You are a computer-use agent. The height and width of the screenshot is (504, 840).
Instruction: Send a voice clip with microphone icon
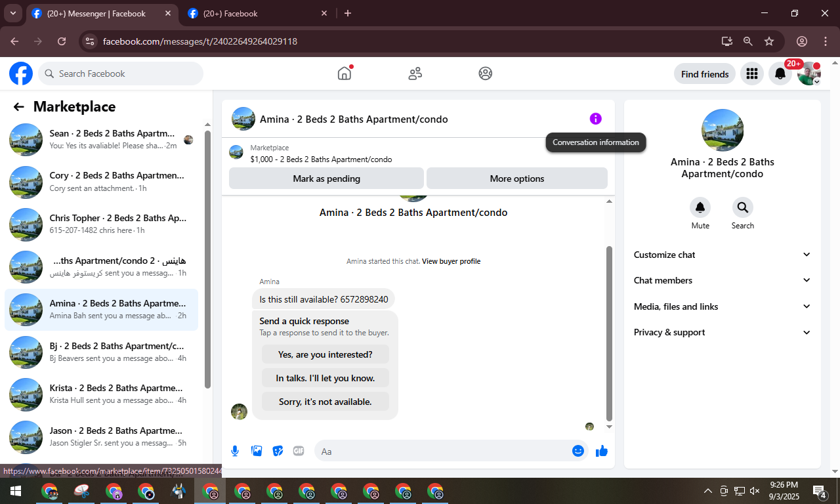[x=235, y=451]
